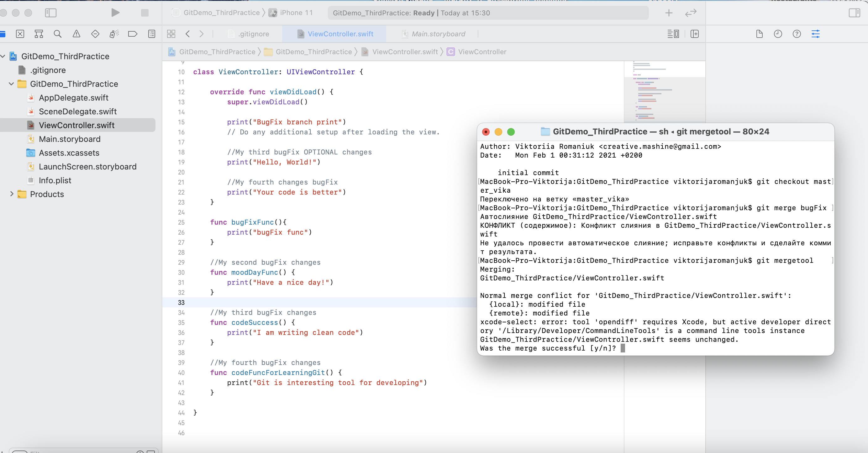Viewport: 868px width, 453px height.
Task: Zoom the Terminal window green button
Action: point(511,132)
